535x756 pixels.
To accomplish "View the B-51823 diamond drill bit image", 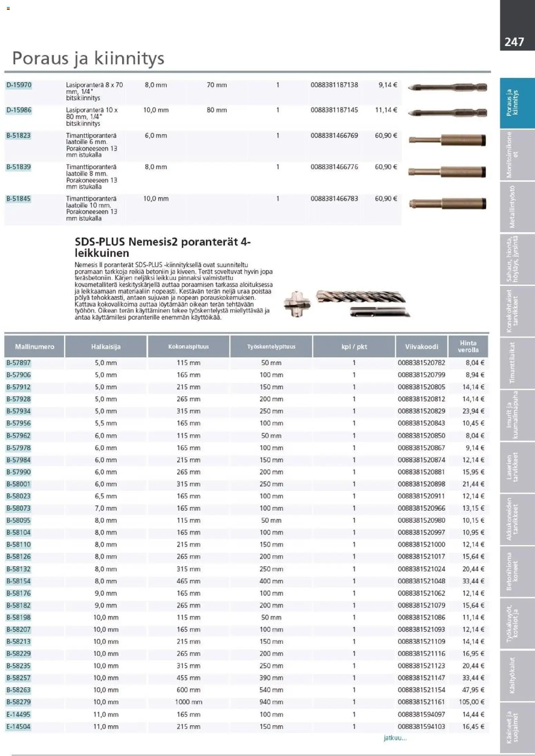I will click(x=447, y=140).
